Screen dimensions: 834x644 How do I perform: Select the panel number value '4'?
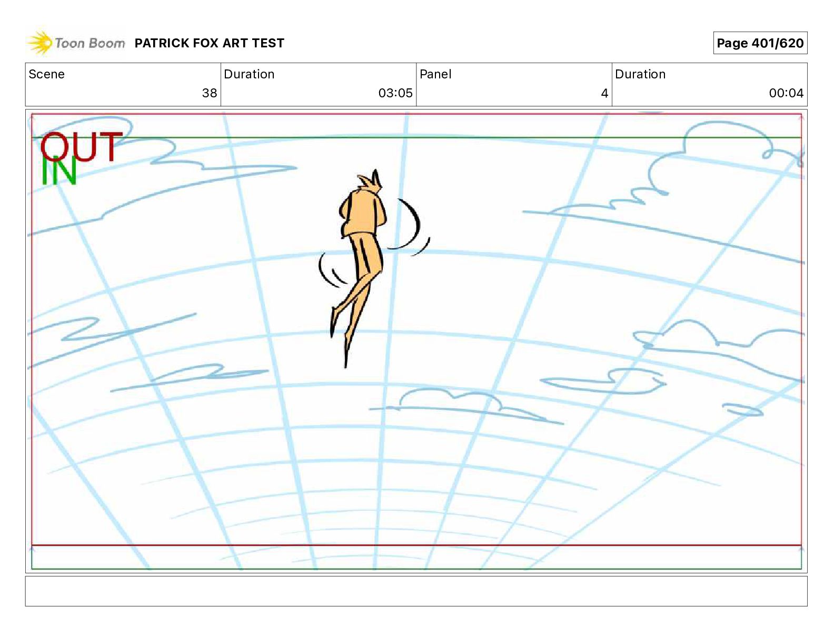[604, 93]
